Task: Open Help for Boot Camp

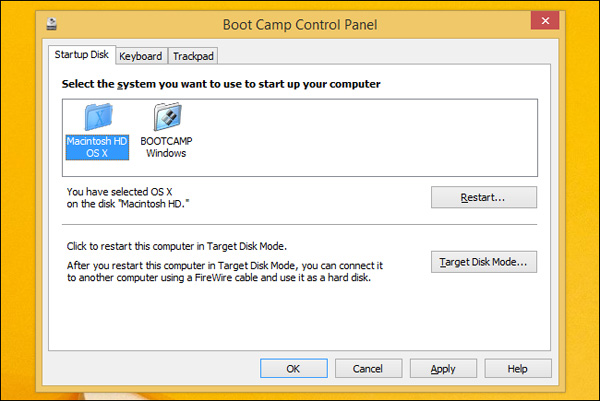Action: click(517, 368)
